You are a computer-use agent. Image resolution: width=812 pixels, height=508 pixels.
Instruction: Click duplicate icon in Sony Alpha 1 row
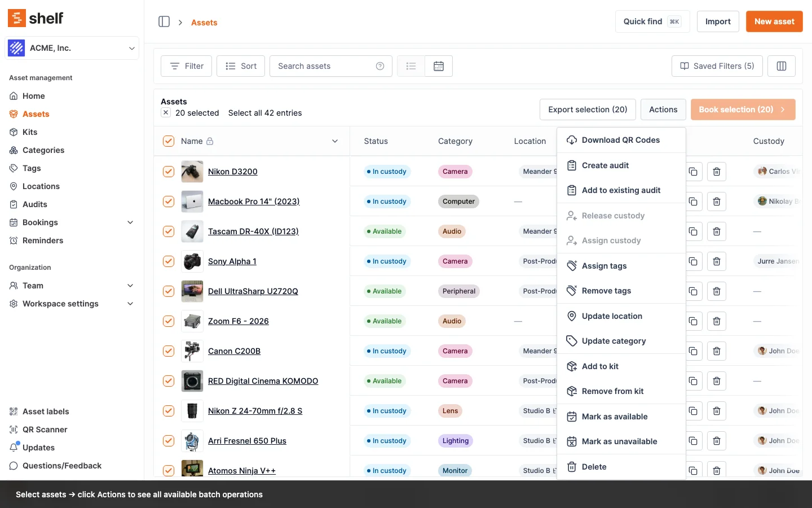click(x=693, y=261)
